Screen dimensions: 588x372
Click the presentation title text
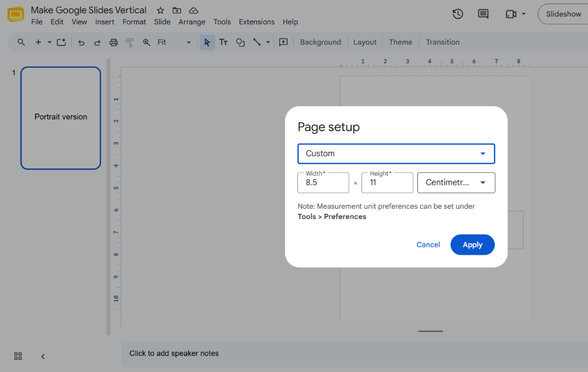[x=88, y=10]
